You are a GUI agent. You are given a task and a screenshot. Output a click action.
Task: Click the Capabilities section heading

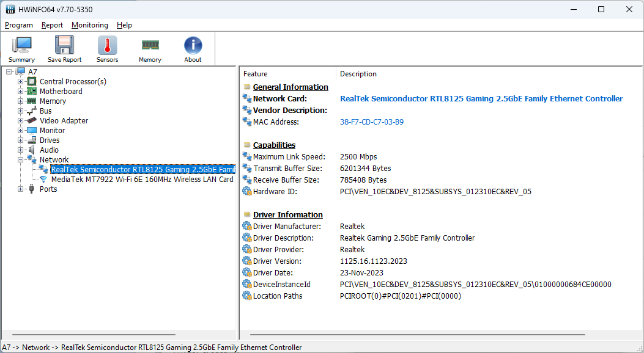click(274, 145)
